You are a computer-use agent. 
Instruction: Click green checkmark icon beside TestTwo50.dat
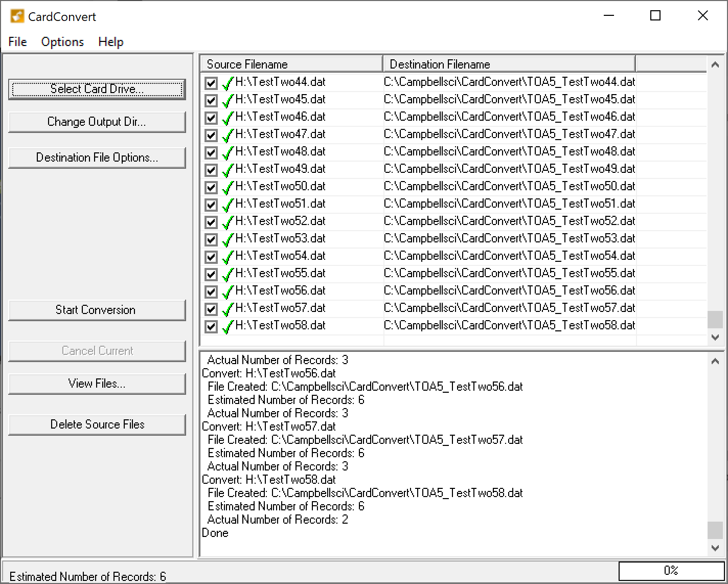[x=228, y=187]
